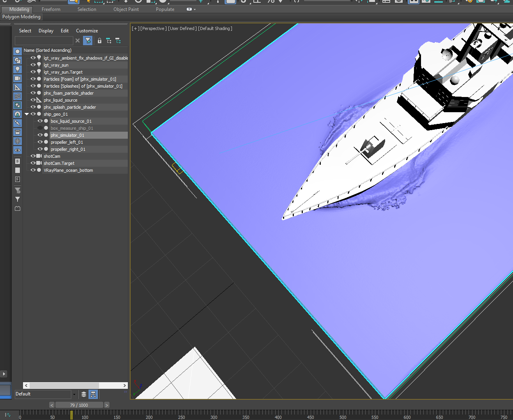
Task: Hide ship_geo_01 using its eye icon
Action: 33,114
